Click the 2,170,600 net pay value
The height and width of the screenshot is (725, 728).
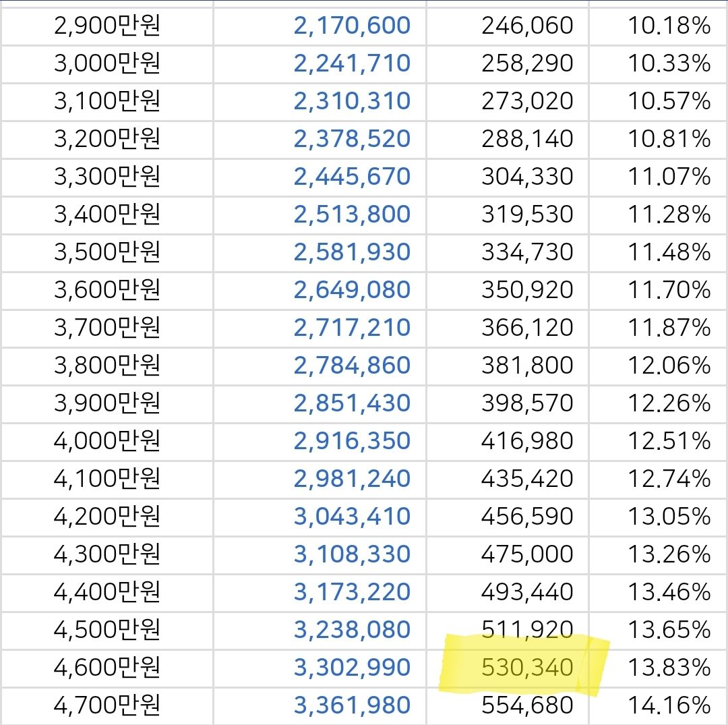click(x=353, y=26)
